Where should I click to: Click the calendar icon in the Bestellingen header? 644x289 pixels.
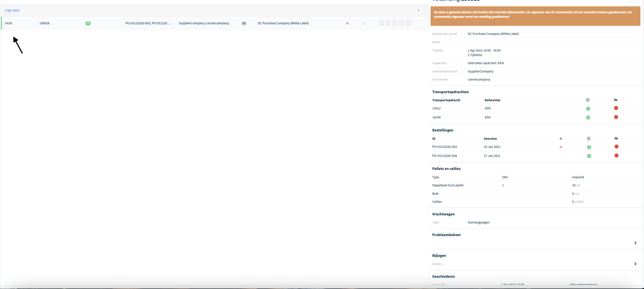click(589, 138)
